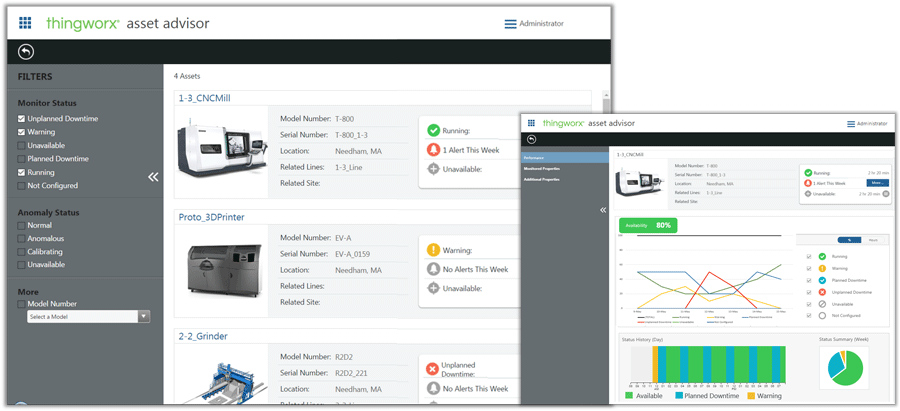Toggle the Model Number checkbox under More

click(x=22, y=304)
